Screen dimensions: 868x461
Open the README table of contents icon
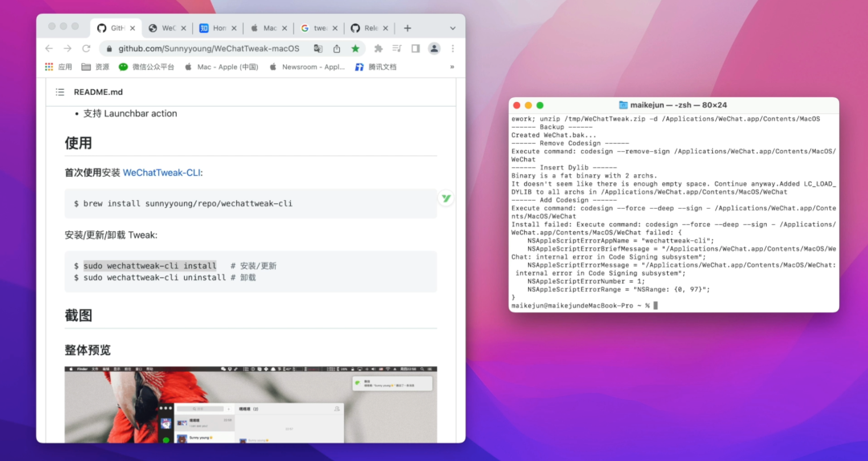[59, 92]
